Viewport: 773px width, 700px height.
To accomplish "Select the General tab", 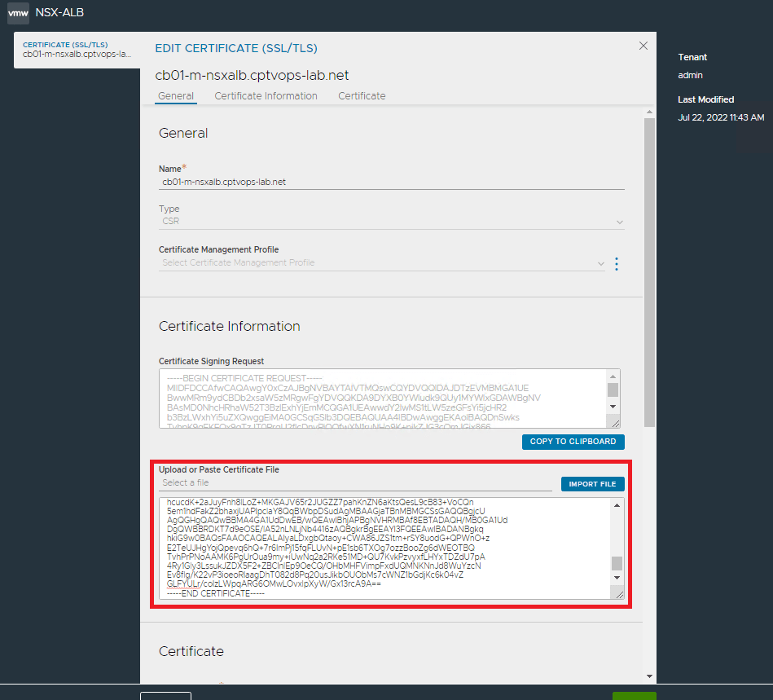I will (176, 96).
